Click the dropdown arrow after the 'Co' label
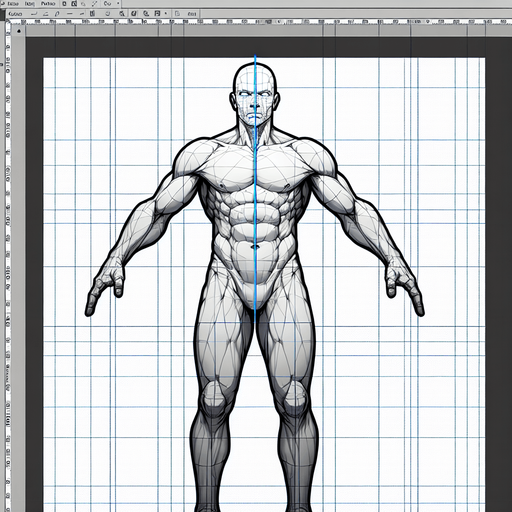This screenshot has height=512, width=512. point(118,3)
